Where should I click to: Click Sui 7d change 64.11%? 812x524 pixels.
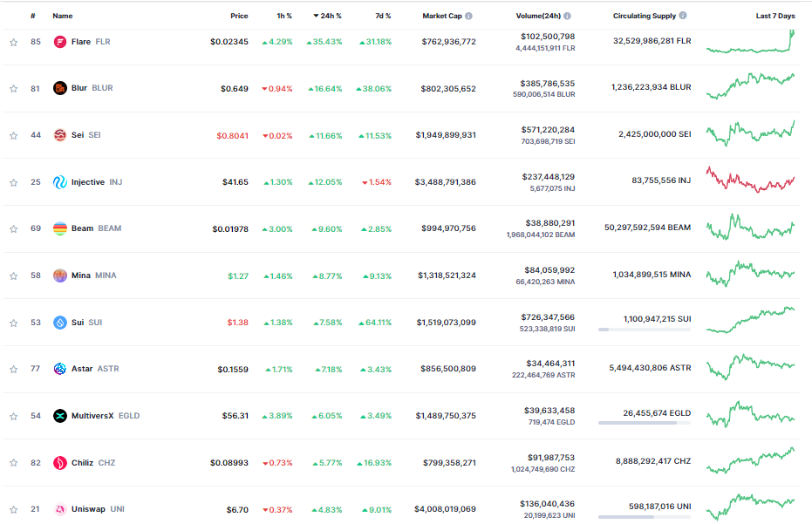coord(375,322)
